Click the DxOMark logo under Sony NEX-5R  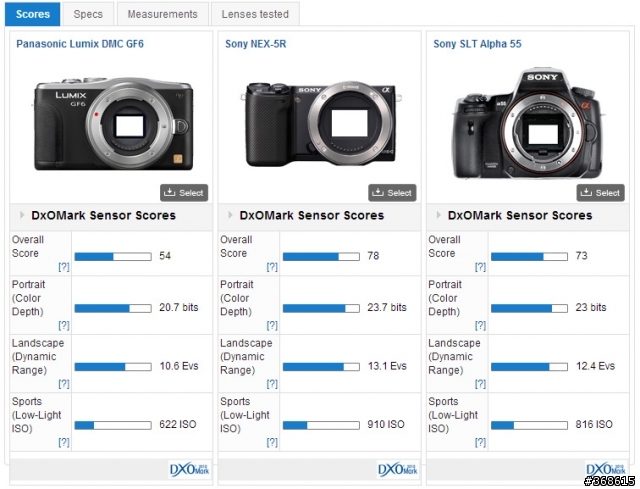(398, 470)
